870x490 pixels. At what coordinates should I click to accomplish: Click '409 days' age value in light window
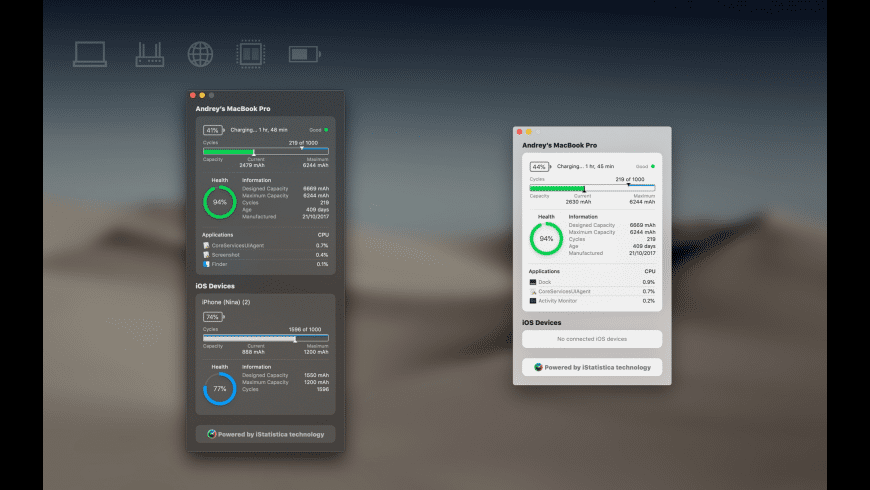[644, 246]
